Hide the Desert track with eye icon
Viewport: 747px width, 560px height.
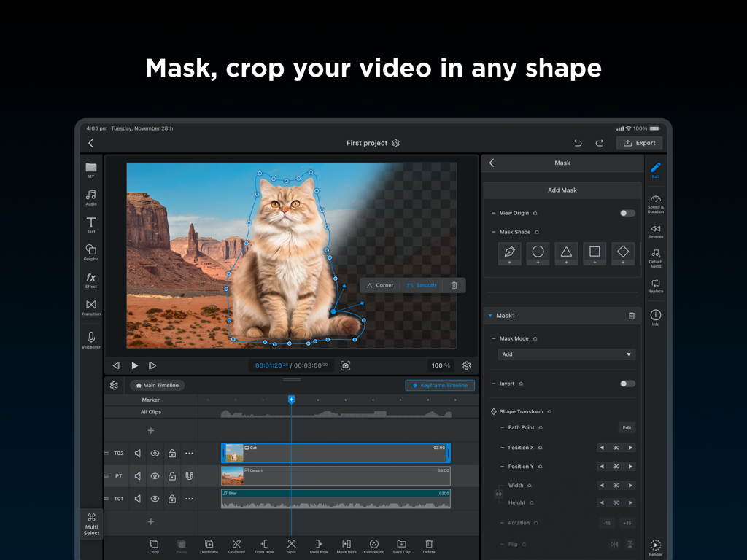155,475
